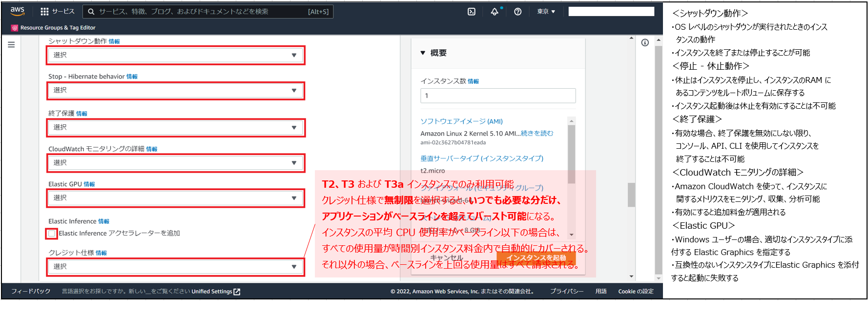Click 情報 link next to シャットダウン動作
Screen dimensions: 868x316
point(114,42)
